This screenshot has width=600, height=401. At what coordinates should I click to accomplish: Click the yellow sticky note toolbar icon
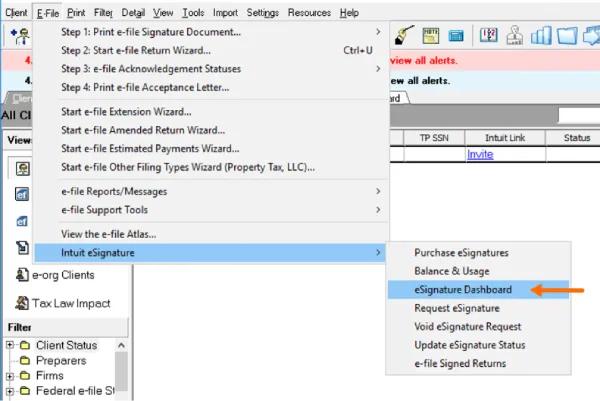[430, 36]
